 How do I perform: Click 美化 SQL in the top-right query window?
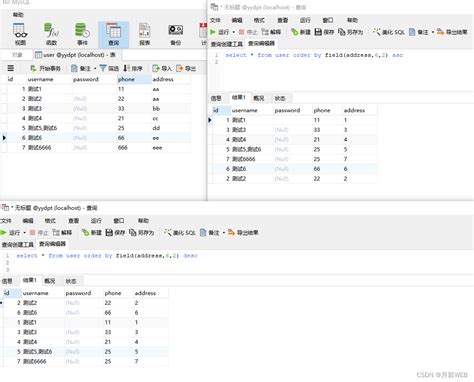tap(389, 32)
